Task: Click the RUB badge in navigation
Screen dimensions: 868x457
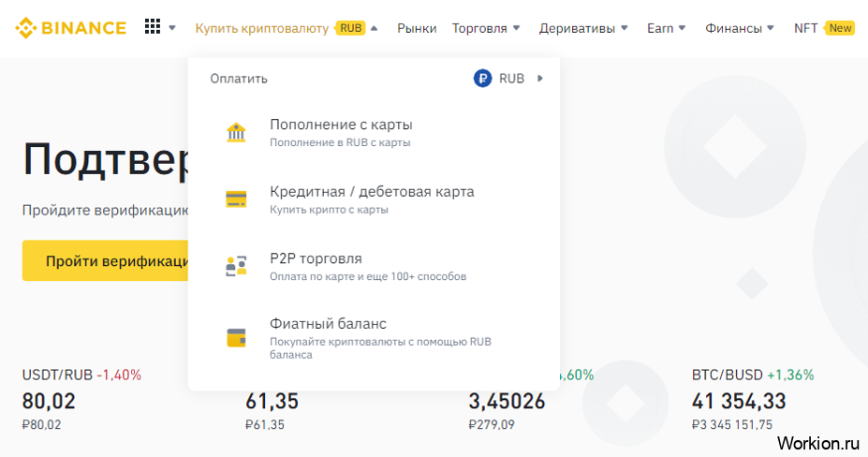Action: coord(351,28)
